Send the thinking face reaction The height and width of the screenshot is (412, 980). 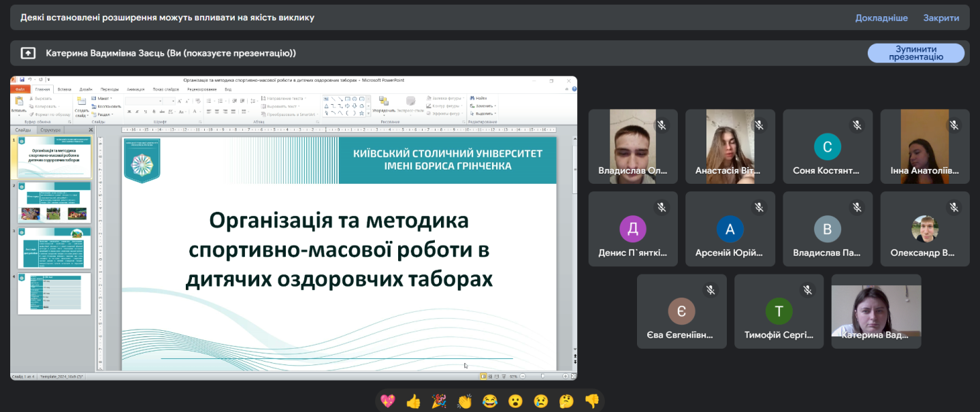[x=567, y=401]
